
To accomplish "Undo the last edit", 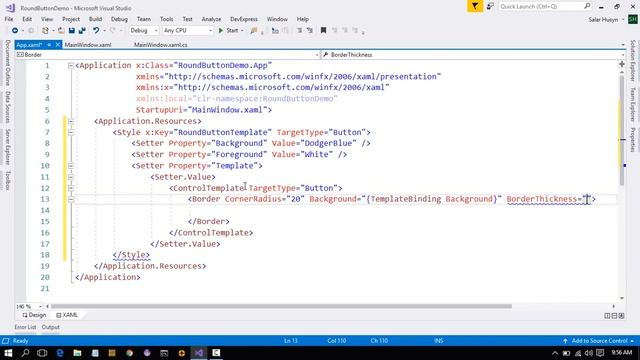I will coord(96,31).
